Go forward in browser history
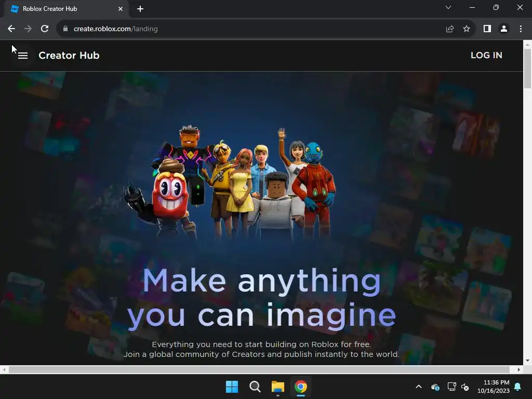The image size is (532, 399). point(28,29)
